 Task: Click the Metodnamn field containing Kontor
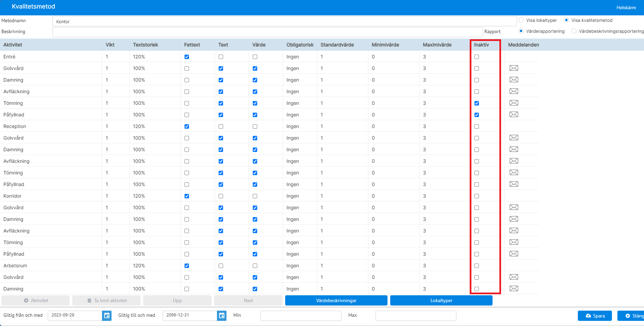point(284,21)
